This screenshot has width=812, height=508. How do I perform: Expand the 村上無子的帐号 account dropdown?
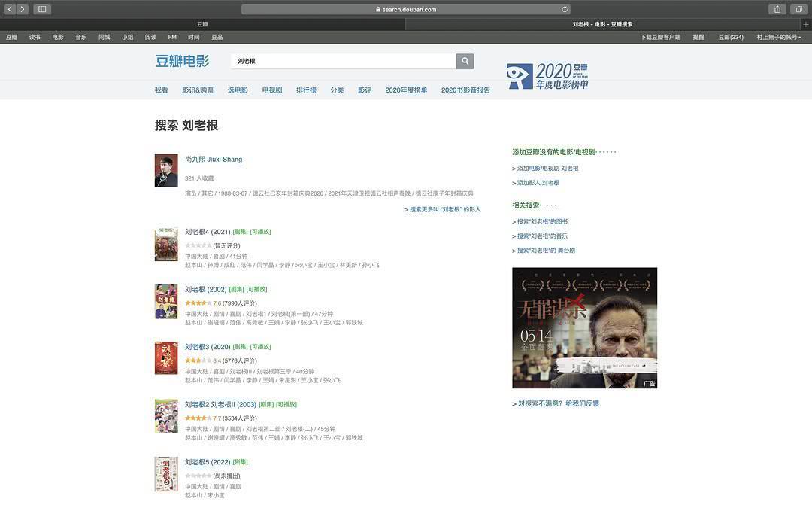pyautogui.click(x=779, y=37)
